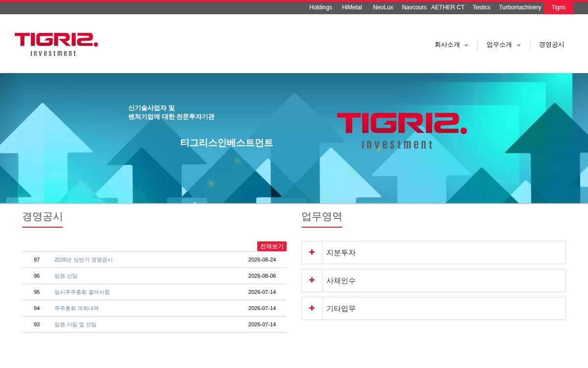Click the 기타업무 label
Viewport: 588px width, 368px height.
(x=341, y=309)
